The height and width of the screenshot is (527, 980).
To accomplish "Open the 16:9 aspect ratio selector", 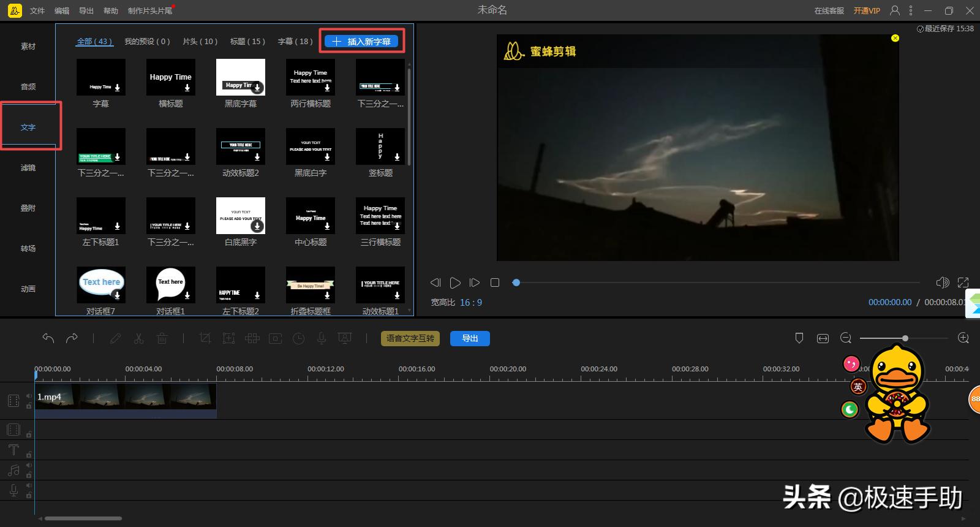I will pos(471,303).
